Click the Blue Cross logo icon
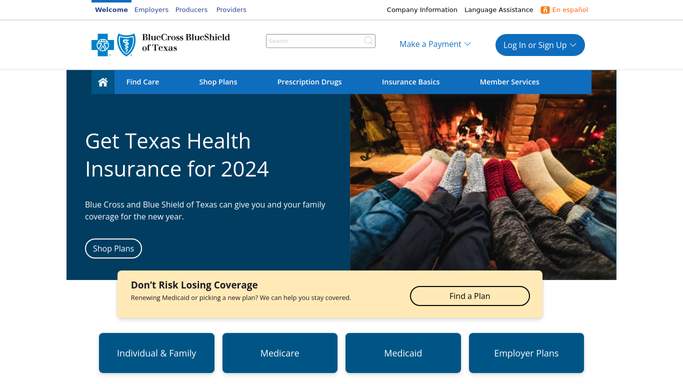 [102, 45]
